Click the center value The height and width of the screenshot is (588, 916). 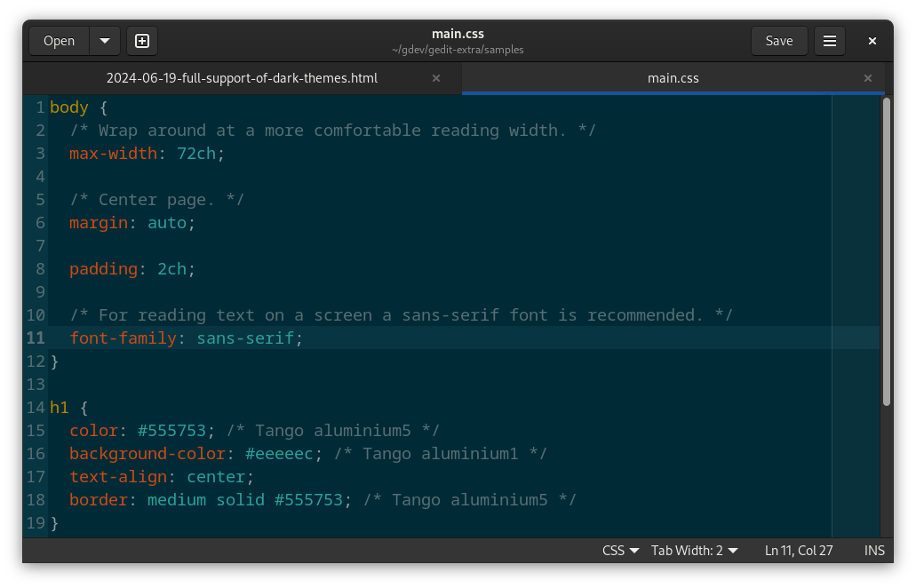pos(216,477)
